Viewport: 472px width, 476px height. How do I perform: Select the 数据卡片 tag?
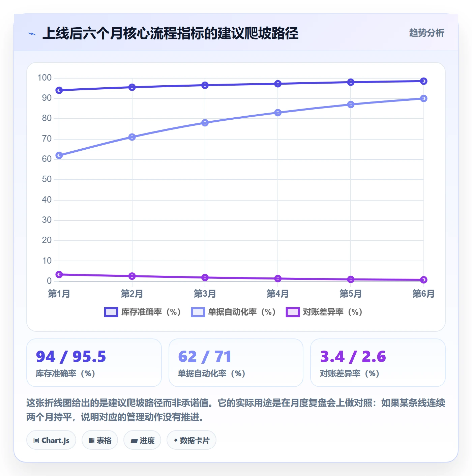[191, 440]
